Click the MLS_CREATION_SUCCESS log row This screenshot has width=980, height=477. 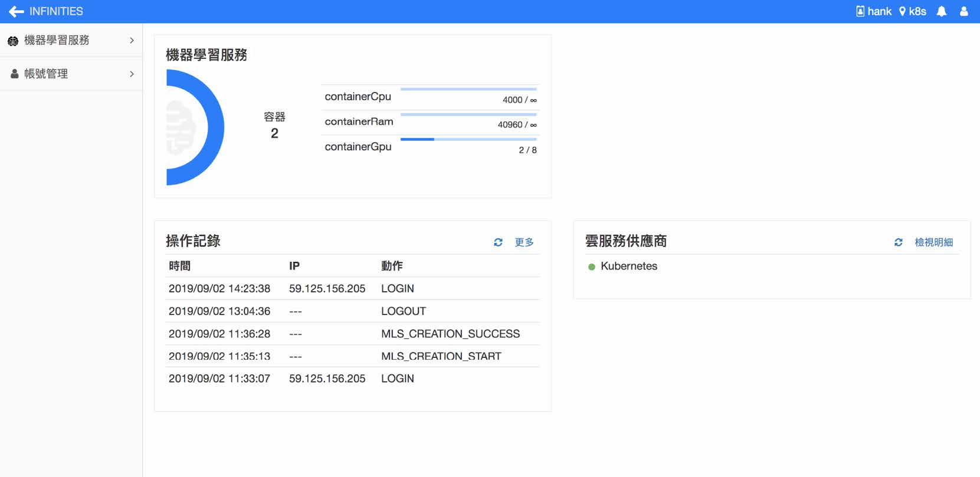coord(353,334)
